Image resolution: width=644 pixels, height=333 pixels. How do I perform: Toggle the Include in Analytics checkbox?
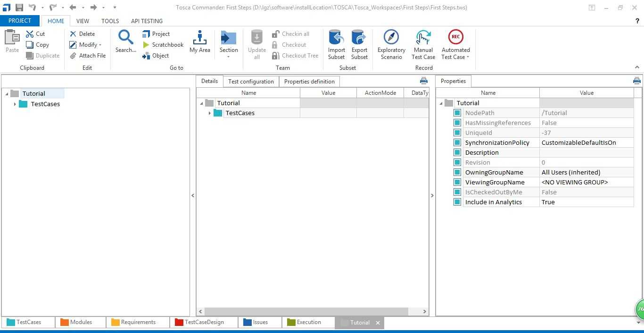pyautogui.click(x=457, y=202)
